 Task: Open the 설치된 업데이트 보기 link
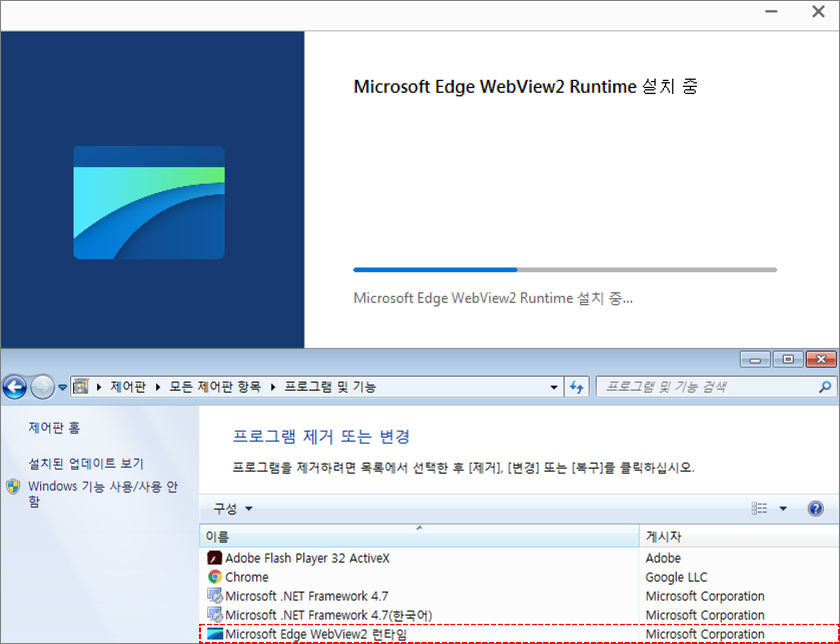[x=86, y=464]
